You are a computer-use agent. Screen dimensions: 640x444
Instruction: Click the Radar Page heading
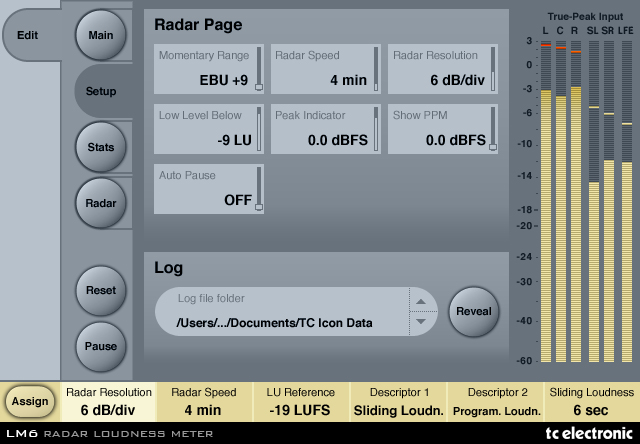pos(198,25)
